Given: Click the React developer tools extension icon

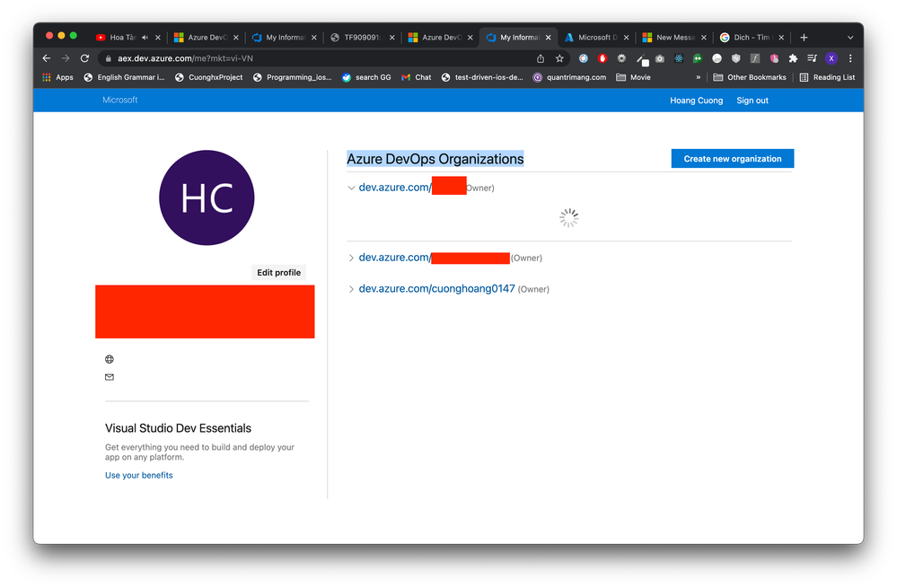Looking at the screenshot, I should pyautogui.click(x=679, y=58).
